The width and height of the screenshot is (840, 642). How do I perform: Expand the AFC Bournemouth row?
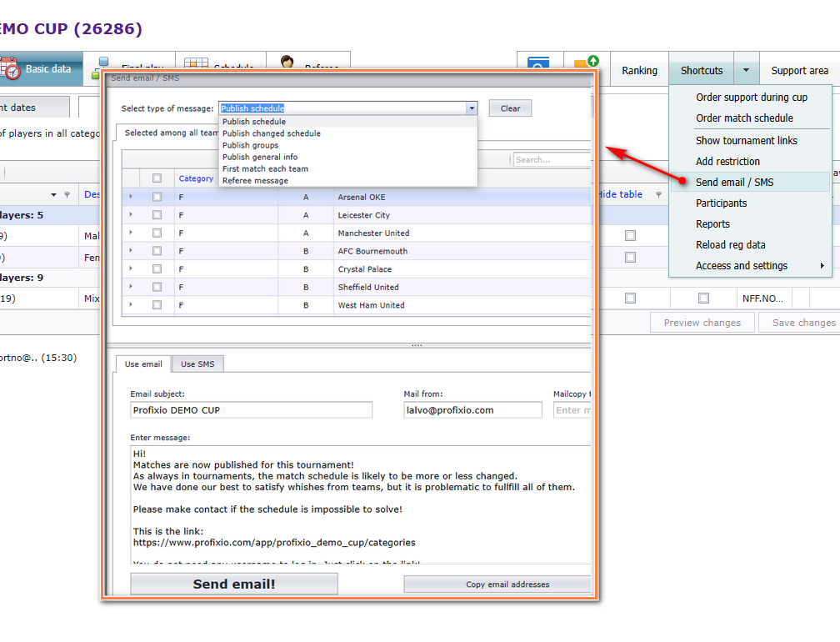tap(131, 250)
